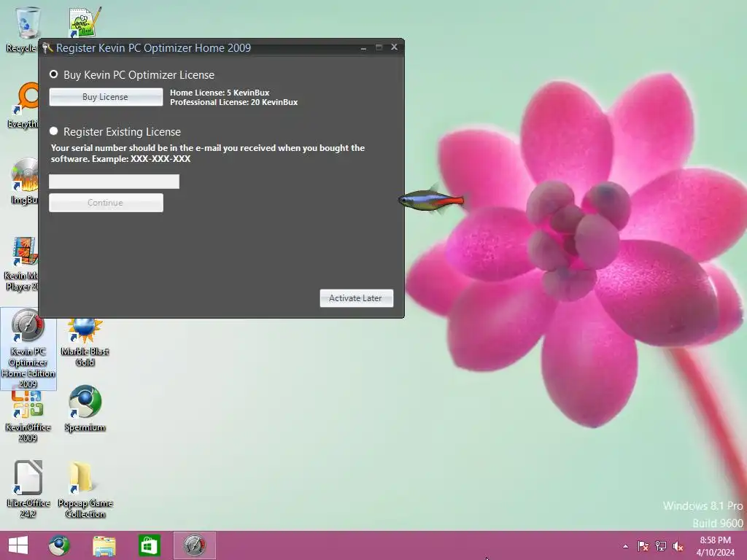Click into the serial number input field
Image resolution: width=747 pixels, height=560 pixels.
point(114,182)
